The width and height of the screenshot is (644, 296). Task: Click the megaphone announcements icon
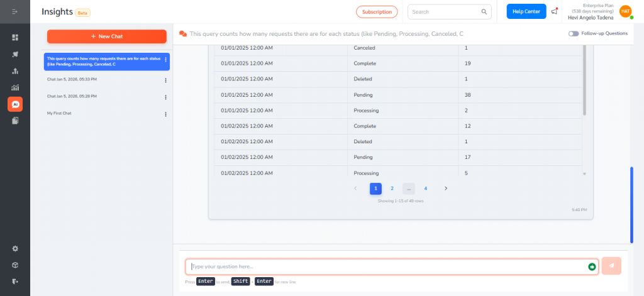tap(554, 11)
